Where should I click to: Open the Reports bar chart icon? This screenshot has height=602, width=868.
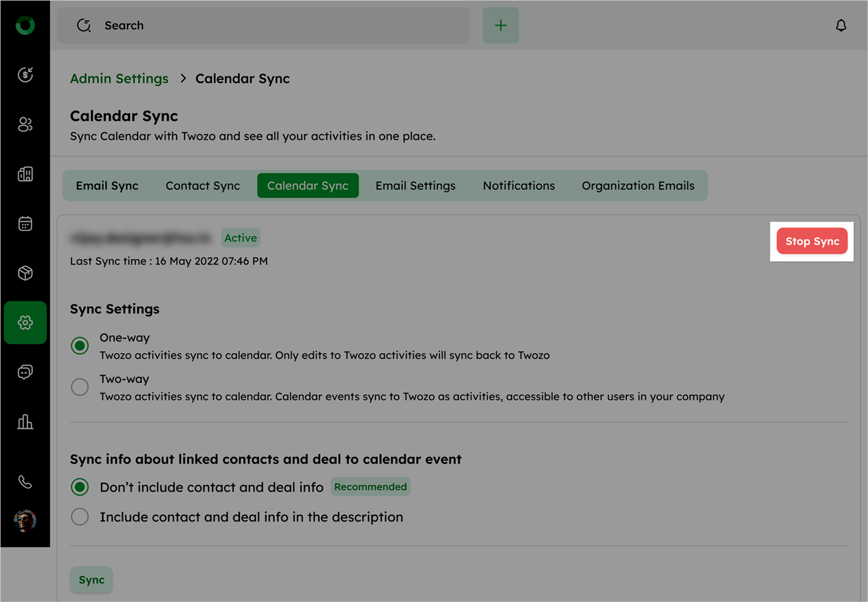pyautogui.click(x=25, y=422)
